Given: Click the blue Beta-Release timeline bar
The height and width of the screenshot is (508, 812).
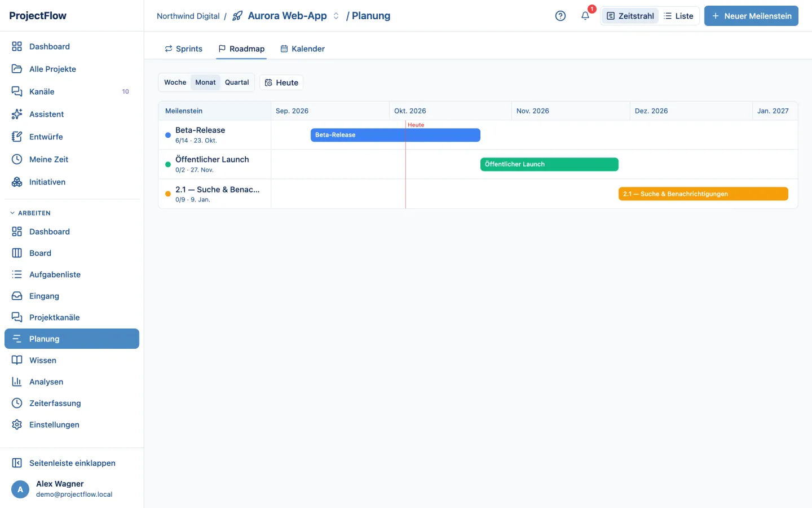Looking at the screenshot, I should click(x=395, y=135).
